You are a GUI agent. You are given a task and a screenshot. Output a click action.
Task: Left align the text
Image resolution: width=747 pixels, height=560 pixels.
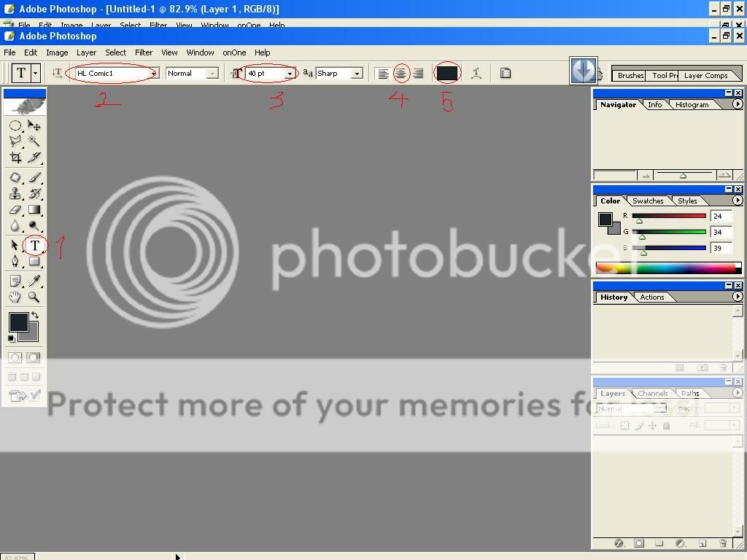[383, 74]
